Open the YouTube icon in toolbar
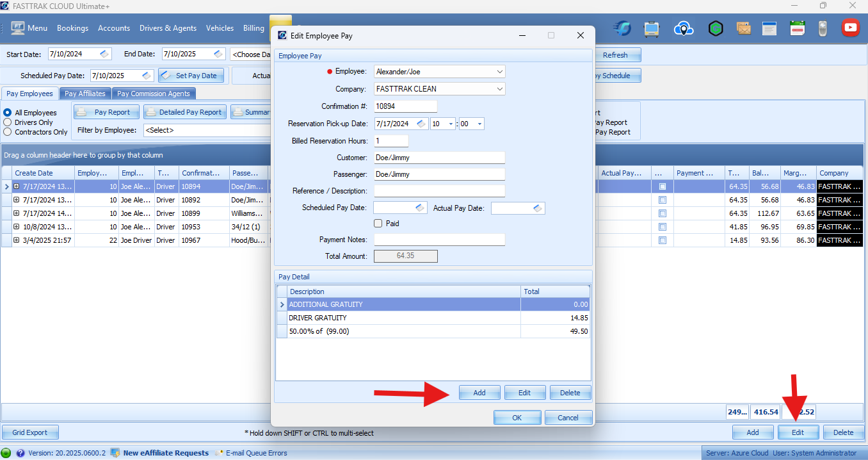 click(850, 28)
